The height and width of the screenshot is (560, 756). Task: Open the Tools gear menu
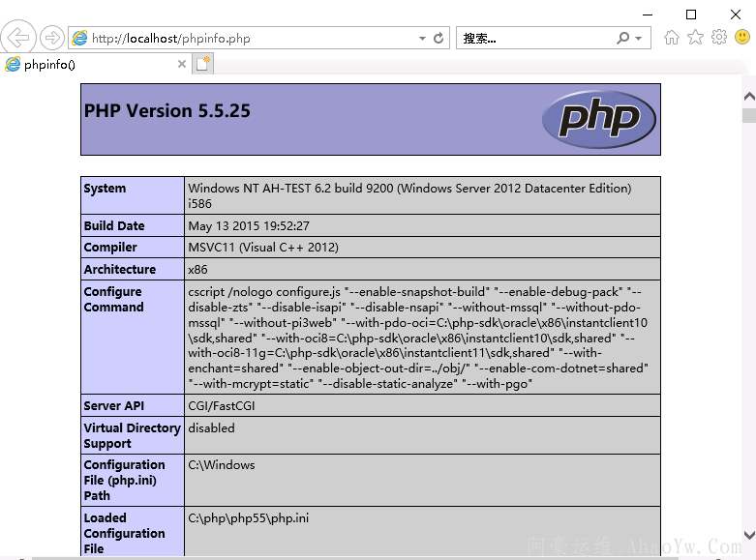click(x=718, y=38)
